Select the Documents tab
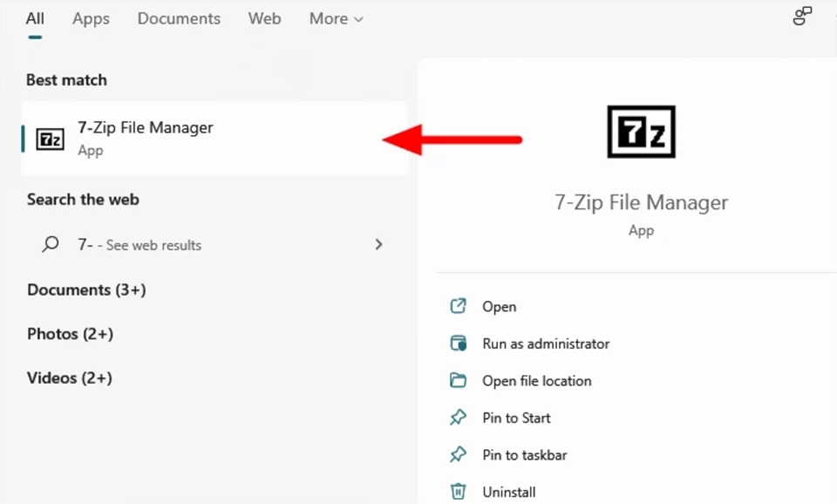The width and height of the screenshot is (837, 504). 179,17
